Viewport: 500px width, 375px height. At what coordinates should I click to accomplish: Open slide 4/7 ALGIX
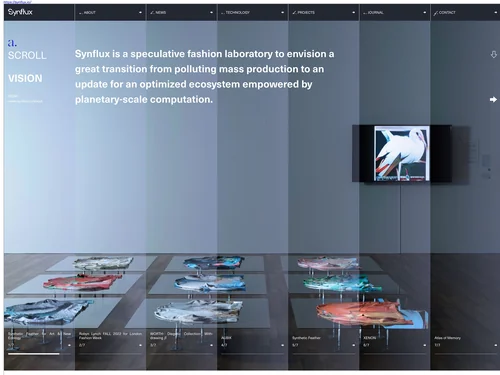[226, 338]
